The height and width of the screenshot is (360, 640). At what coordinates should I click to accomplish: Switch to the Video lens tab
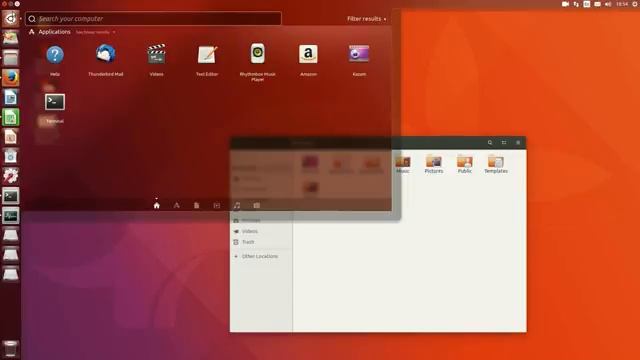(217, 205)
